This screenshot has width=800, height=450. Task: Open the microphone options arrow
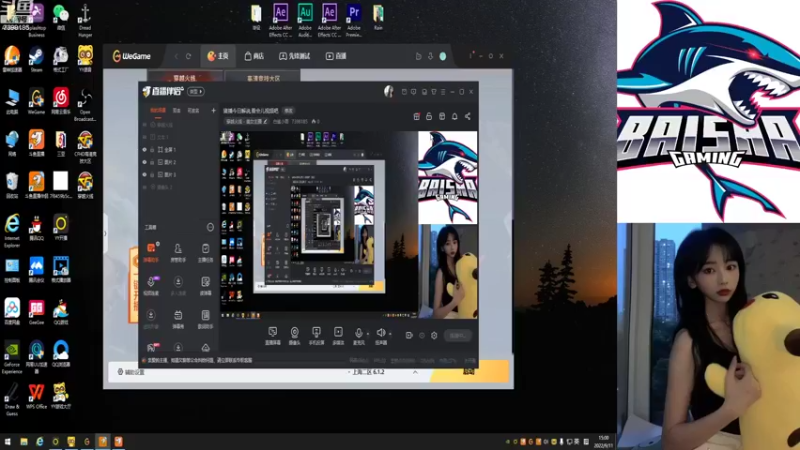click(x=368, y=334)
